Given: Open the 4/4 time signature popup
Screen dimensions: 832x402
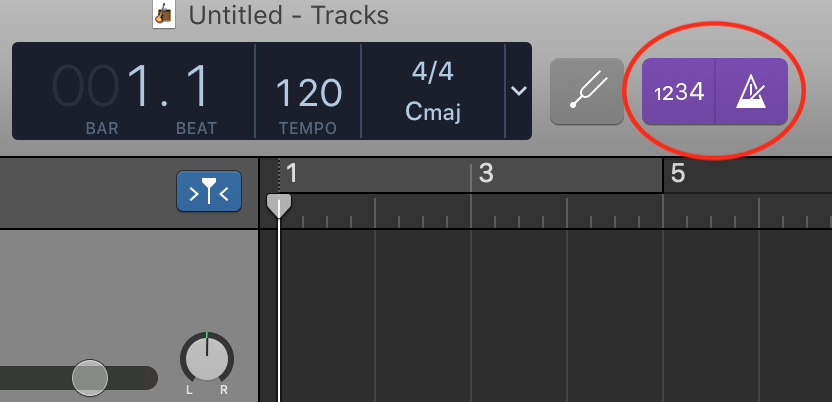Looking at the screenshot, I should click(x=432, y=72).
